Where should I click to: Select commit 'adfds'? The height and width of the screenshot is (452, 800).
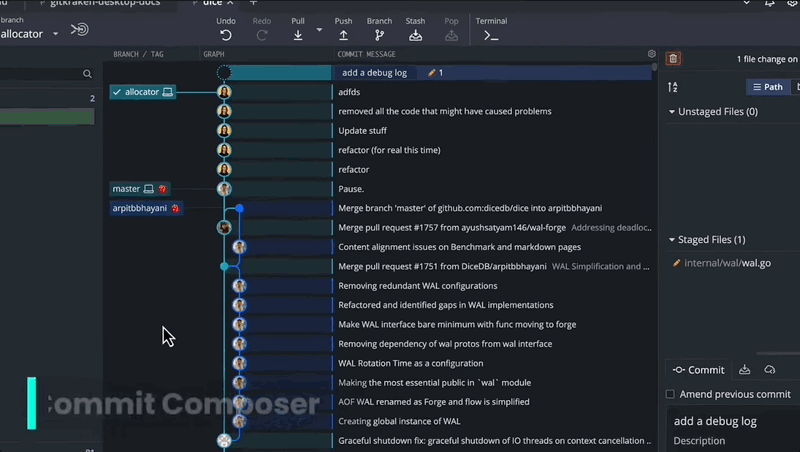click(349, 92)
